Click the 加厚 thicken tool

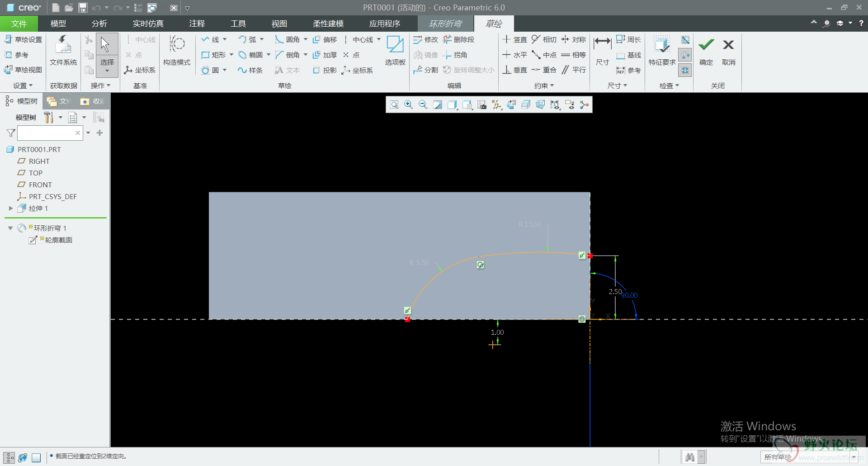tap(325, 55)
